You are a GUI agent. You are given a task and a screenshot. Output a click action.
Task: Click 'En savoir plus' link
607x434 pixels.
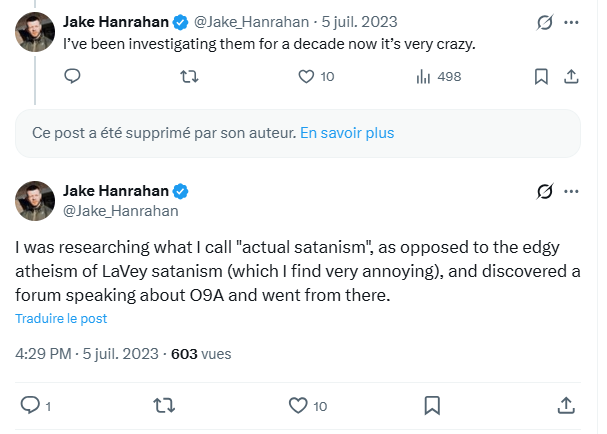click(x=347, y=132)
